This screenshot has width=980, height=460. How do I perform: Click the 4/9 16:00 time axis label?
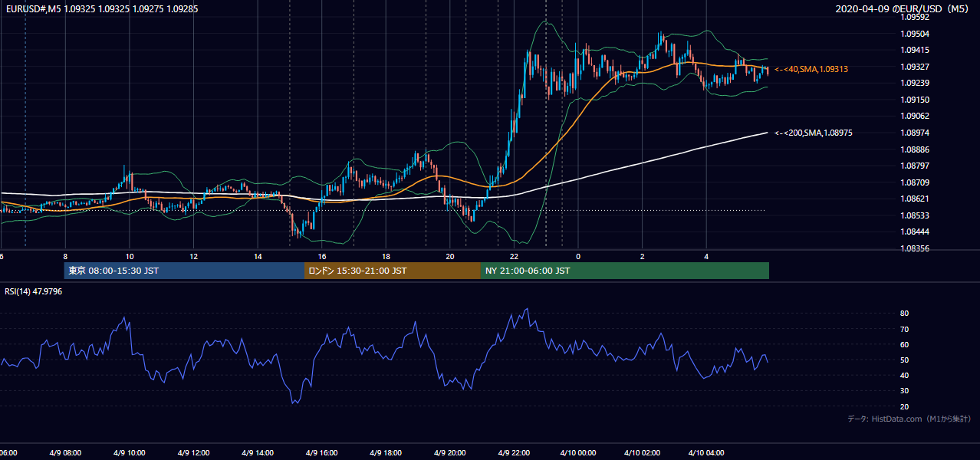tap(322, 452)
